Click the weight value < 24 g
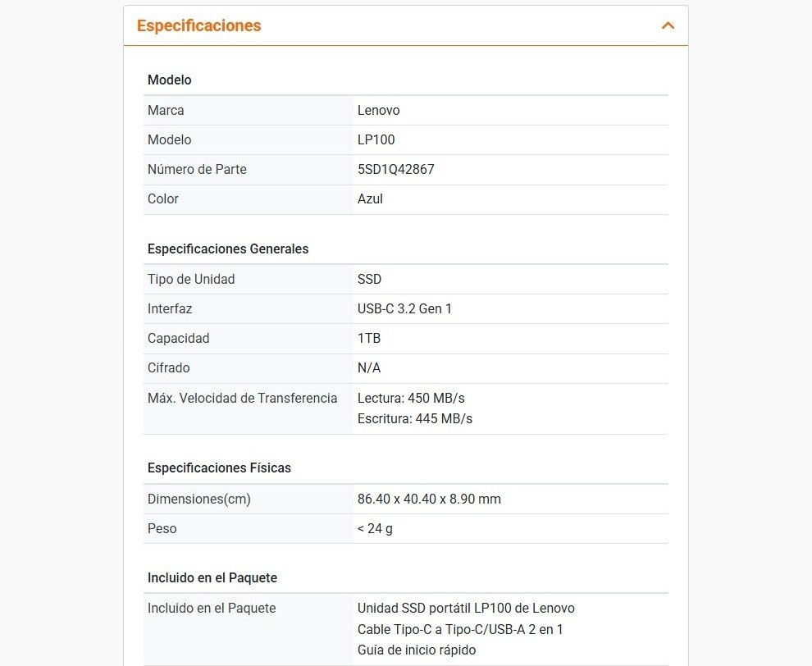Screen dimensions: 812x666 375,528
